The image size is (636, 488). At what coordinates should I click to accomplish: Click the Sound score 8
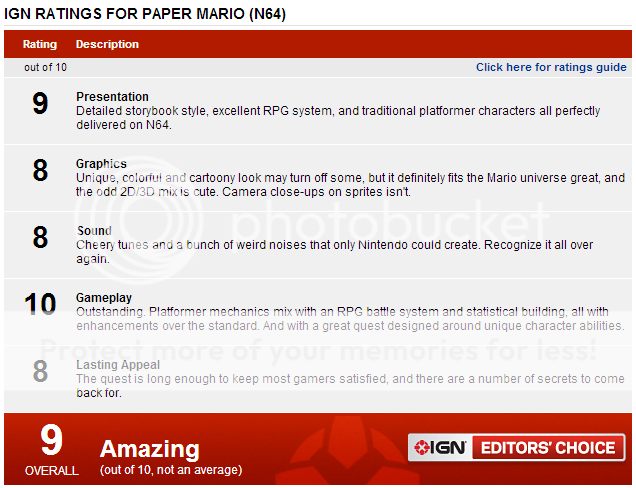(x=40, y=237)
